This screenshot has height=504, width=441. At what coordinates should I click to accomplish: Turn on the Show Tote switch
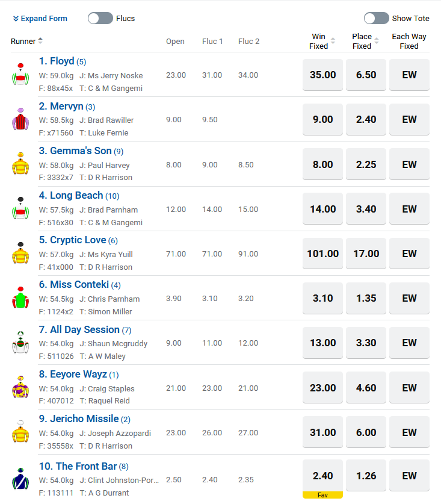point(377,18)
